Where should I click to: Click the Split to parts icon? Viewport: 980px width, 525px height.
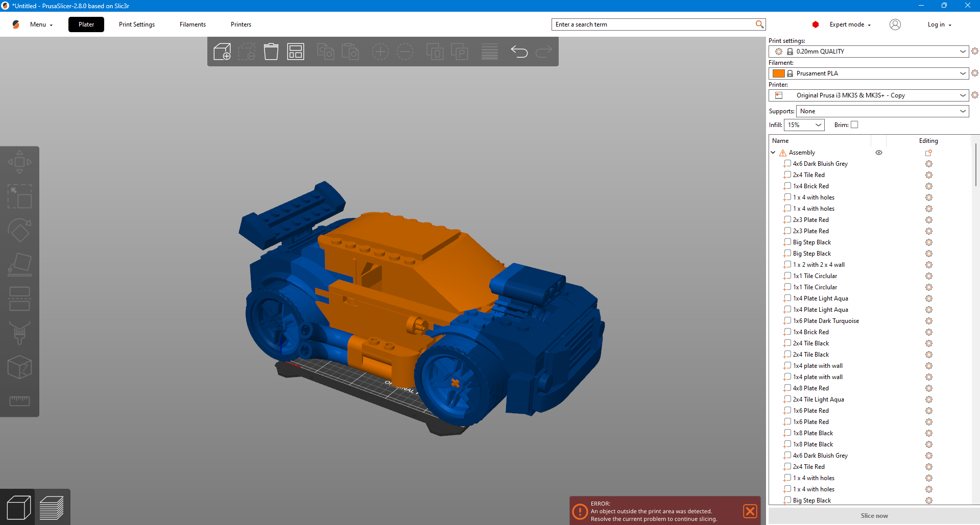tap(460, 52)
